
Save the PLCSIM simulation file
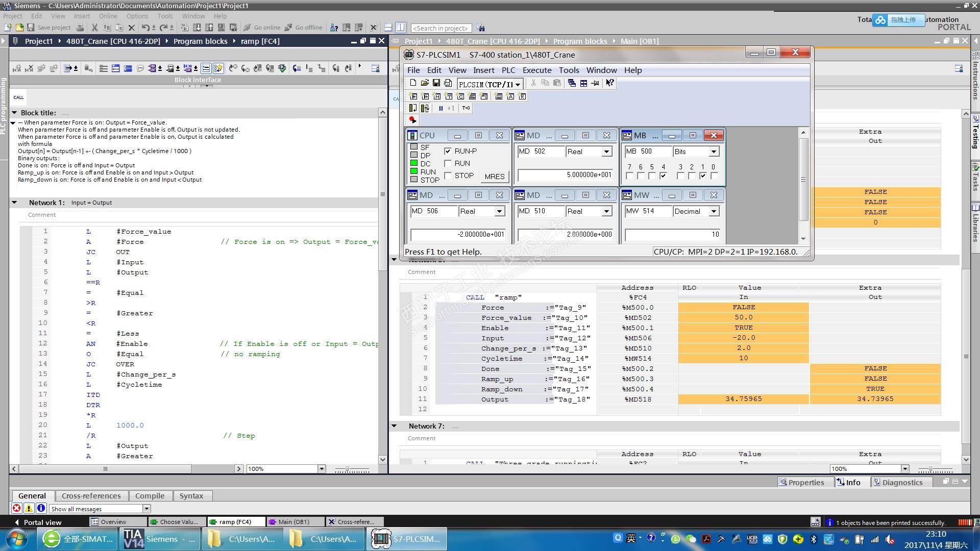tap(436, 83)
